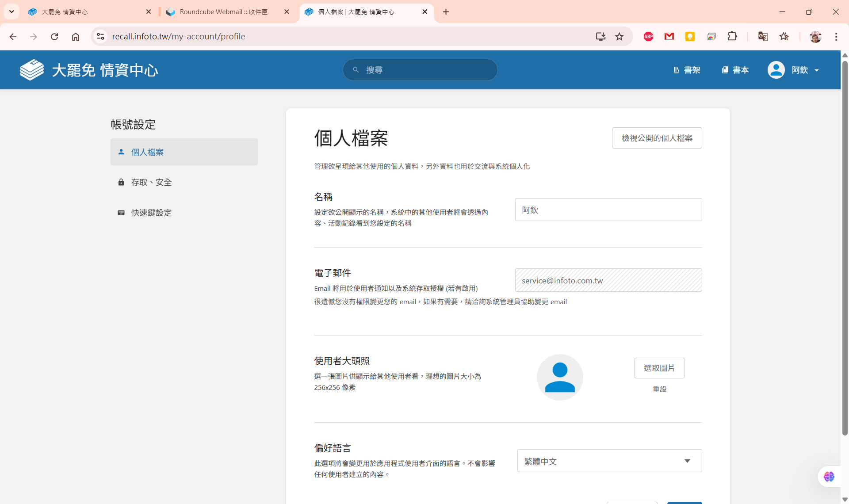The height and width of the screenshot is (504, 849).
Task: Click the 名稱 name input field
Action: (608, 210)
